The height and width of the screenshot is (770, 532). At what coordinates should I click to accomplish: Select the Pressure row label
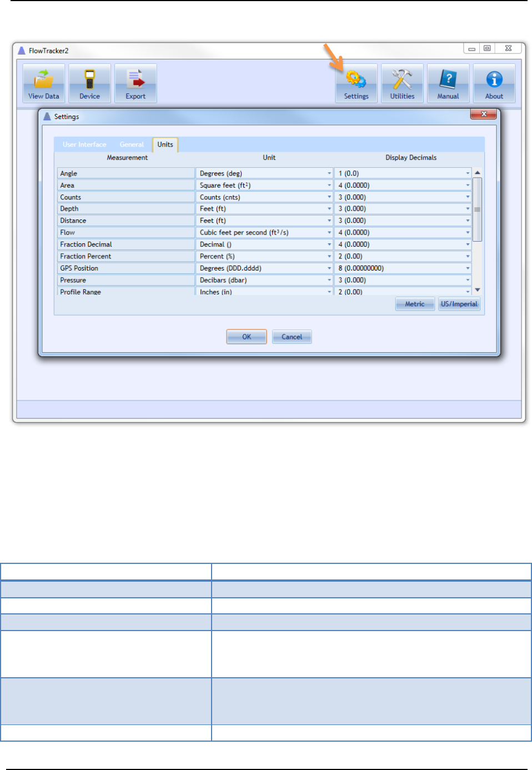click(126, 280)
